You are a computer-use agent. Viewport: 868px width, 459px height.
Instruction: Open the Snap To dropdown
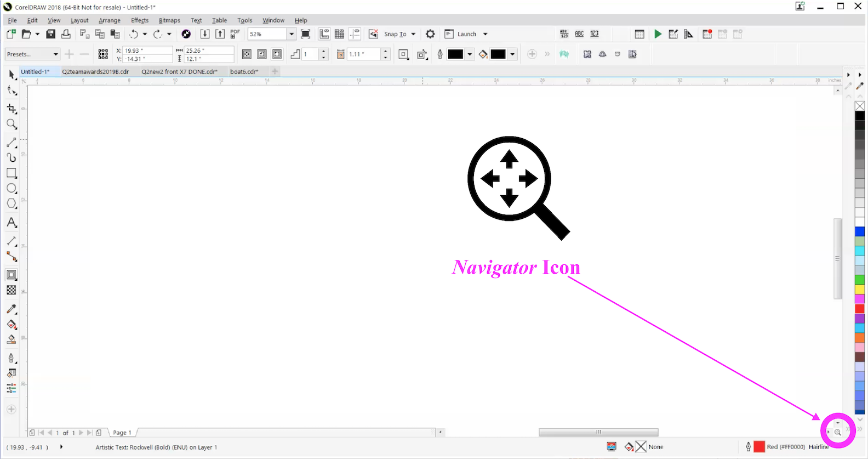point(413,34)
